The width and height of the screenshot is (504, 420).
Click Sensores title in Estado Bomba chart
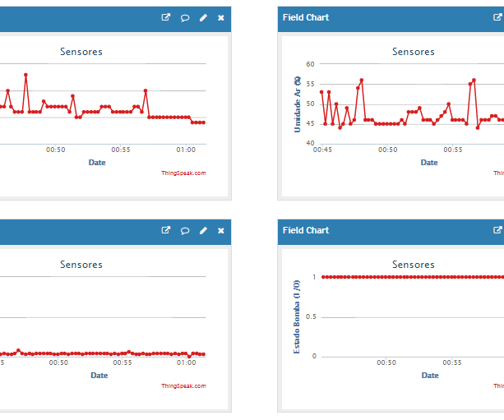pyautogui.click(x=413, y=265)
